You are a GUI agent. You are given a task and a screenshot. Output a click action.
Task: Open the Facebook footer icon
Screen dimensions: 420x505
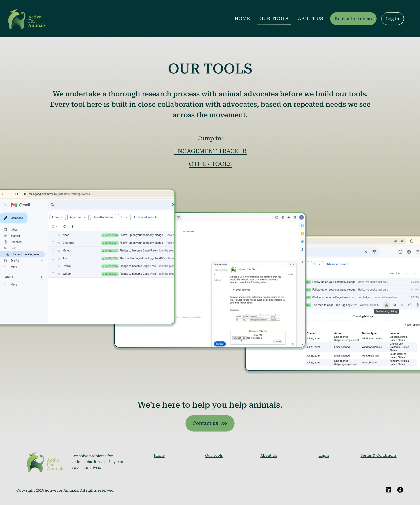coord(400,490)
